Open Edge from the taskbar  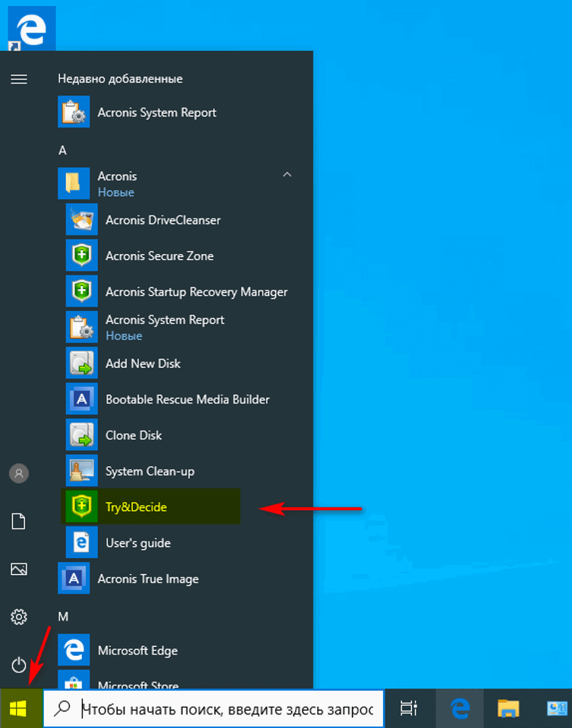click(x=460, y=708)
